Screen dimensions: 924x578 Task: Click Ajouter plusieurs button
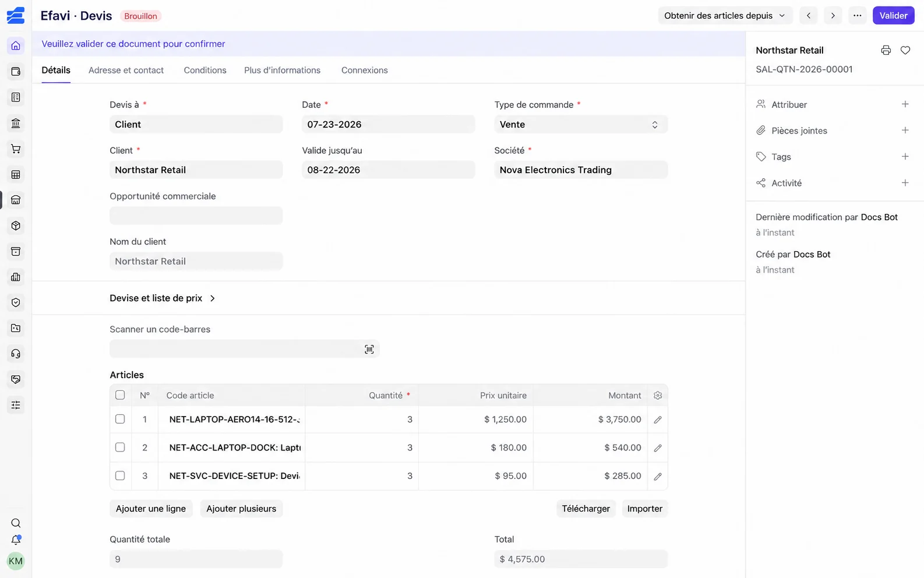tap(241, 509)
